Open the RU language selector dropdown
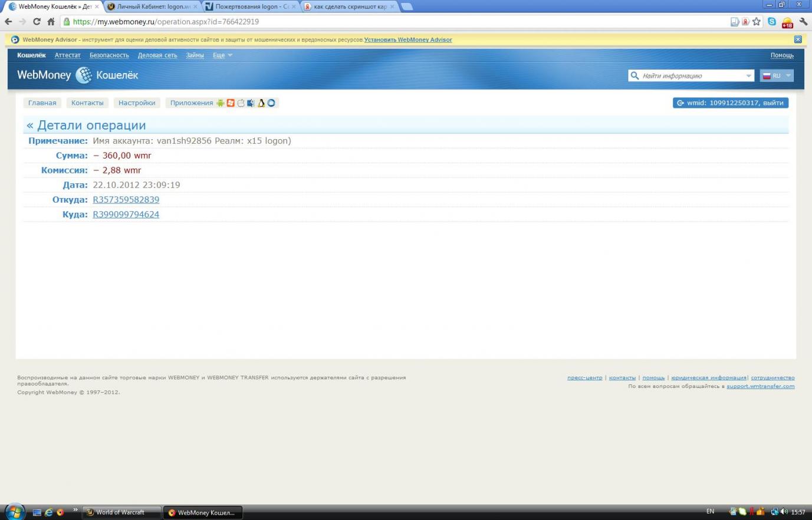This screenshot has width=812, height=520. click(777, 75)
